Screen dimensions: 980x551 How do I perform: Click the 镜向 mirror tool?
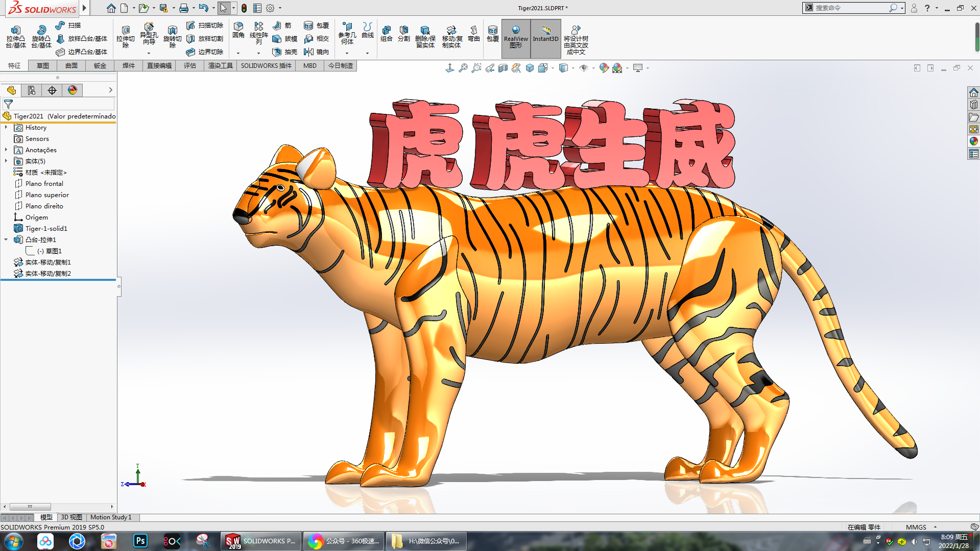coord(316,52)
